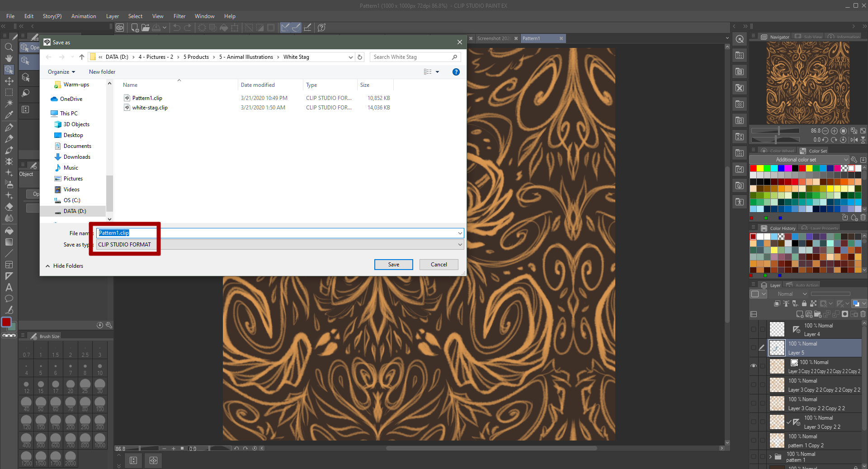Image resolution: width=868 pixels, height=469 pixels.
Task: Click the Undo icon in the toolbar
Action: pos(177,28)
